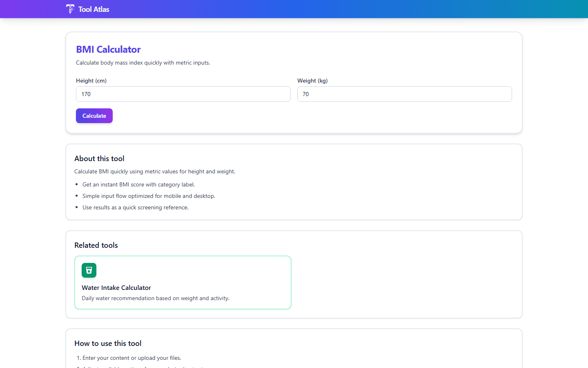Click the step one instruction text
588x368 pixels.
click(x=131, y=358)
